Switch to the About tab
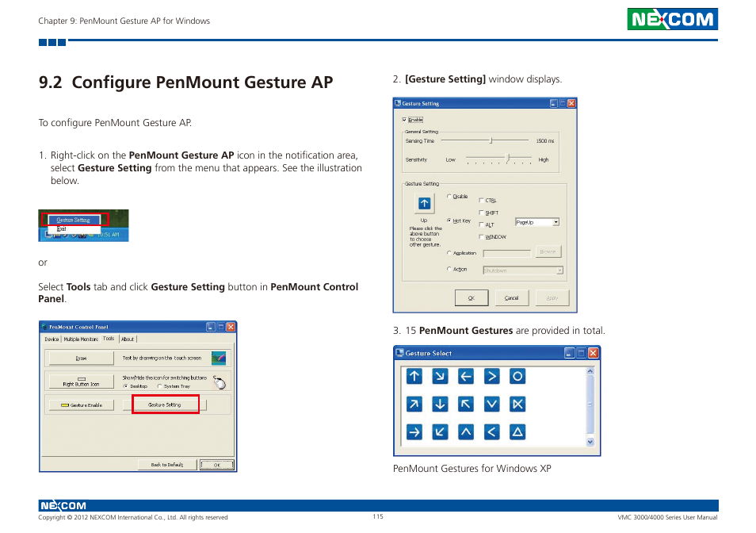 pos(128,339)
